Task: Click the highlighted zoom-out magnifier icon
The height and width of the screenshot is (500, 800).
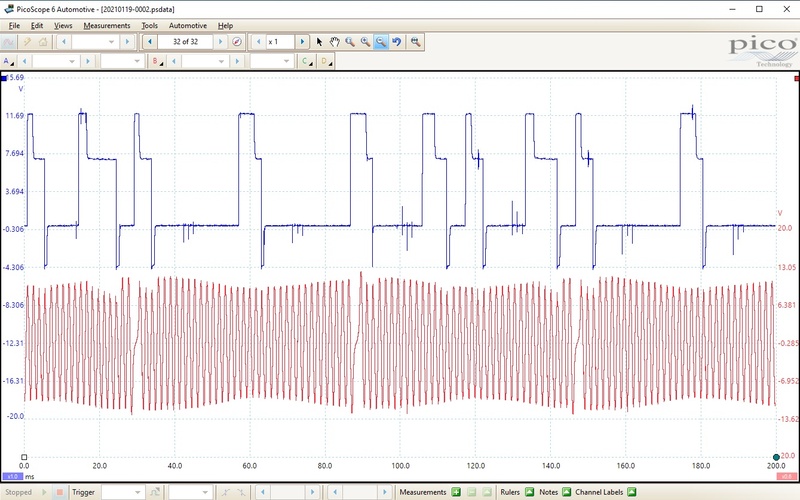Action: (381, 42)
